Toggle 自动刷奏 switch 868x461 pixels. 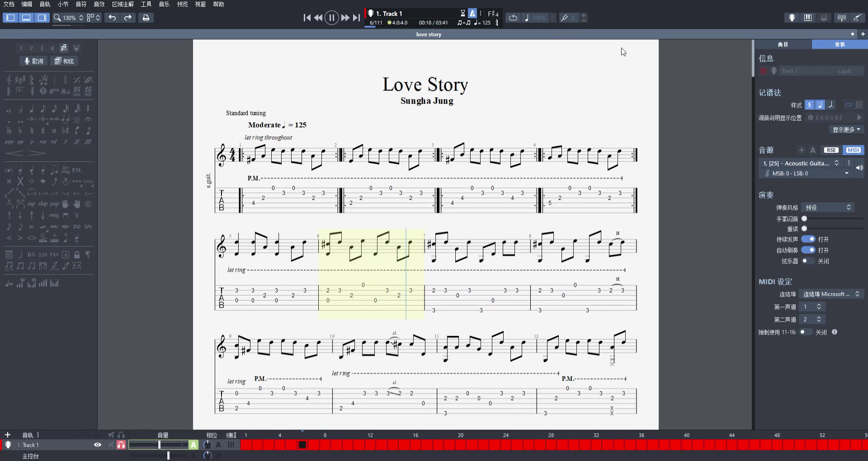[808, 250]
